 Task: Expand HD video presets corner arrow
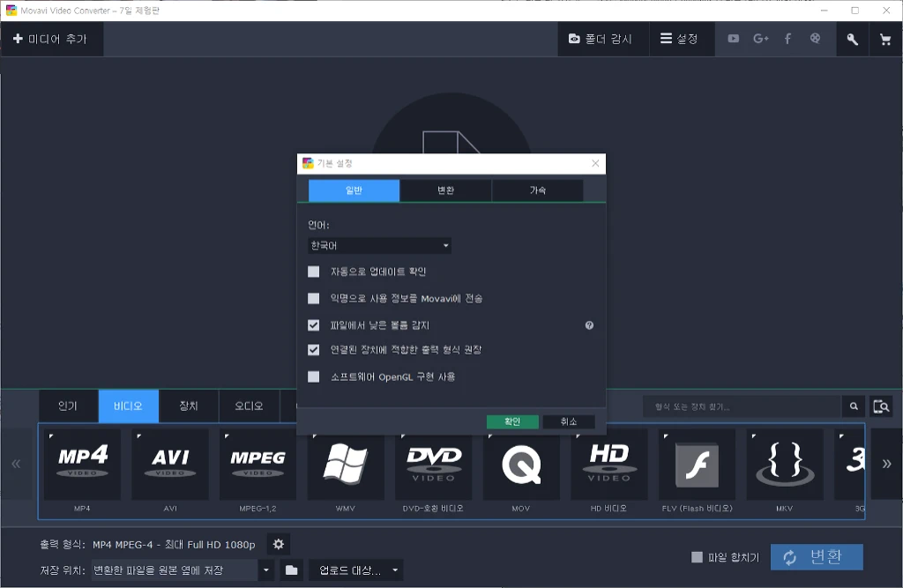578,436
